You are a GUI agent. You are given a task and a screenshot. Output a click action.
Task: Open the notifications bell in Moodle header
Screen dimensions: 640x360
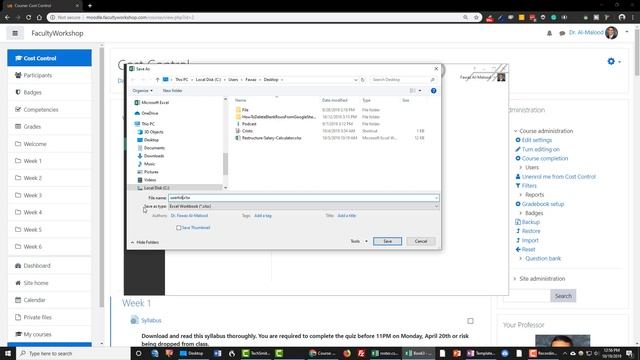coord(549,33)
